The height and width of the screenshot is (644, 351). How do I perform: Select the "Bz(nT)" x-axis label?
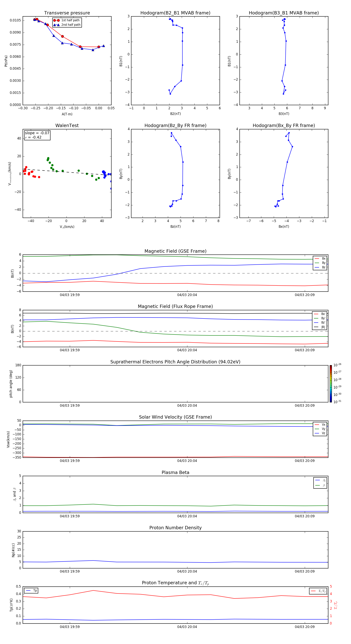pyautogui.click(x=175, y=227)
